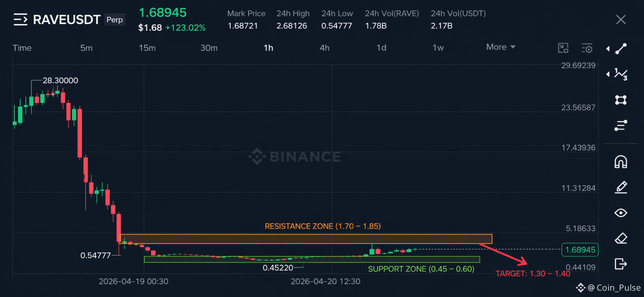
Task: Select the rectangle shape drawing tool
Action: tap(621, 100)
